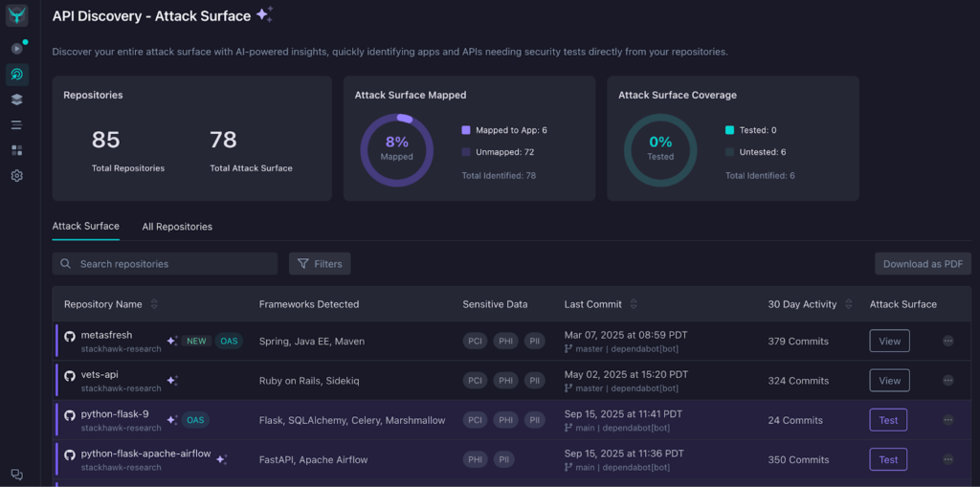The width and height of the screenshot is (980, 487).
Task: Open the grid integrations sidebar icon
Action: tap(17, 150)
